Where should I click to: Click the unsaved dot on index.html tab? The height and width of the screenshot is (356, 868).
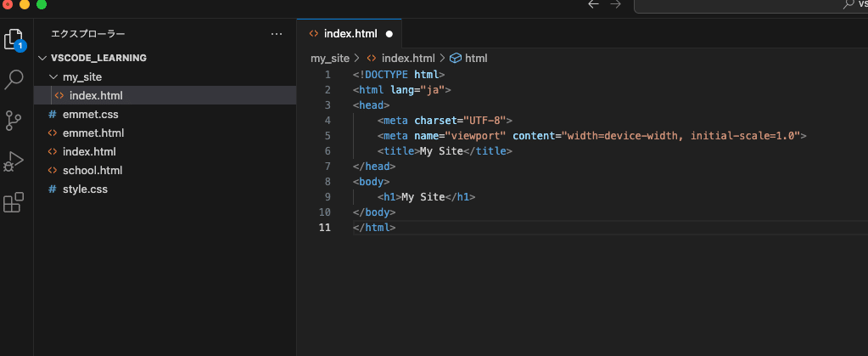tap(389, 34)
